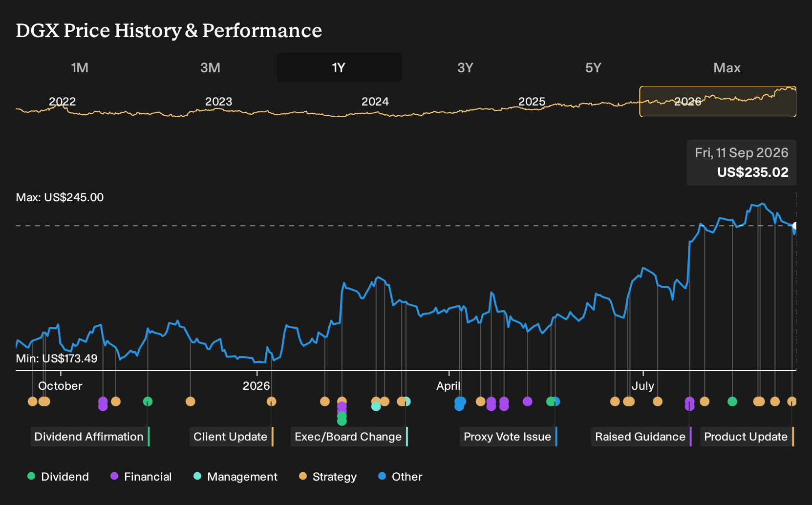Toggle the Strategy legend filter
This screenshot has height=505, width=812.
click(x=328, y=477)
